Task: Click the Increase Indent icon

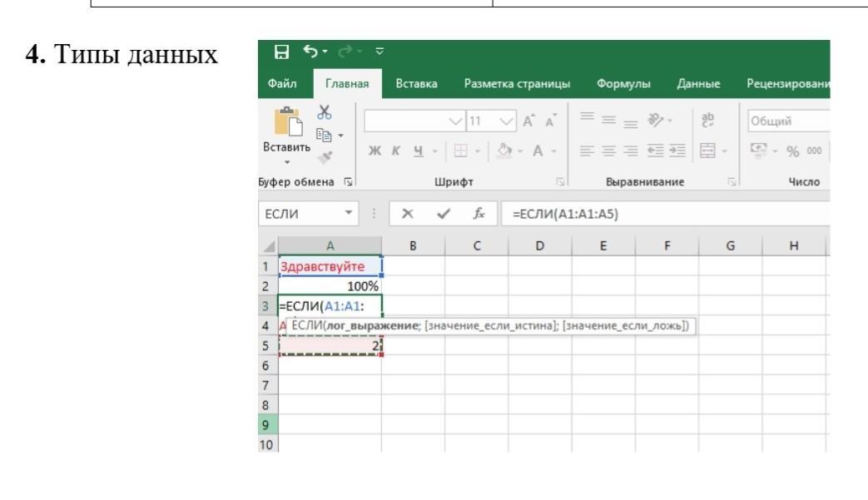Action: tap(677, 151)
